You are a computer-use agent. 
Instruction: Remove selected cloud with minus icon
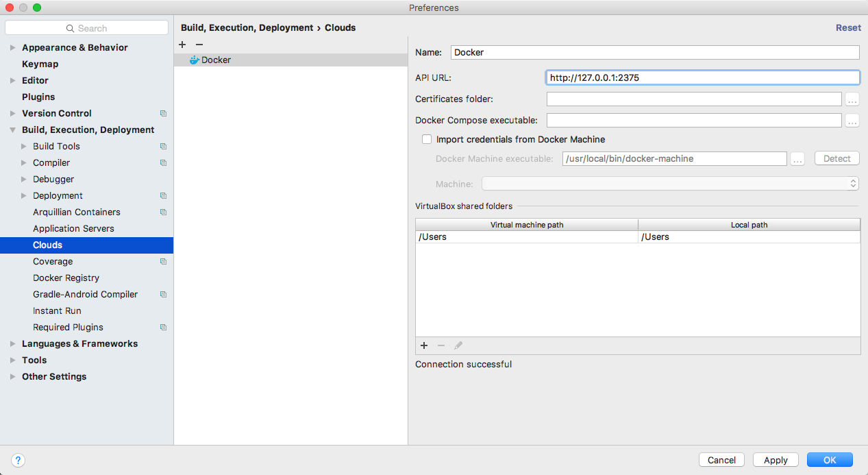[199, 45]
